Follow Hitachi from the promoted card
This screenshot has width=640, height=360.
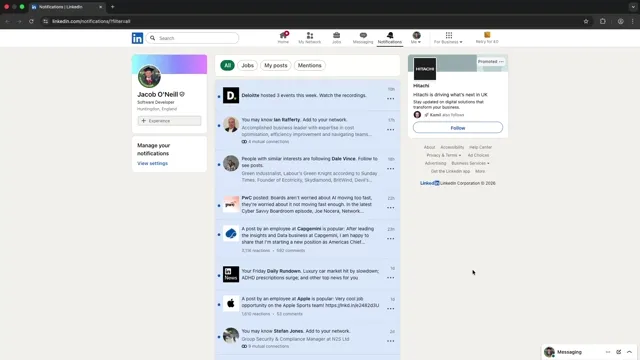point(458,128)
